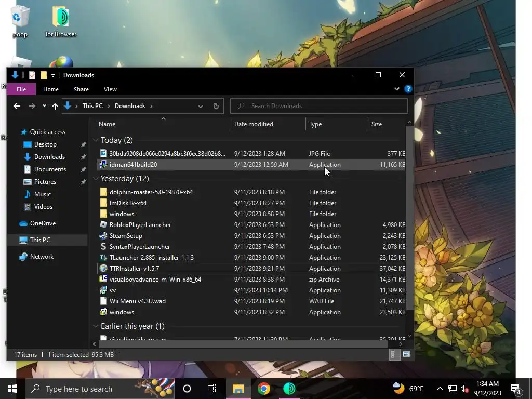The image size is (532, 399).
Task: Open the address bar history dropdown
Action: pos(200,106)
